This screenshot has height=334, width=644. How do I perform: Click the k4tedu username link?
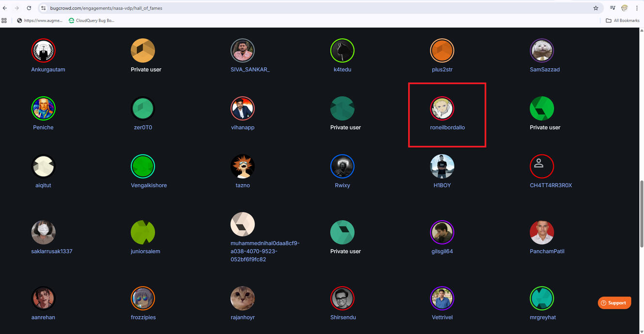tap(343, 70)
